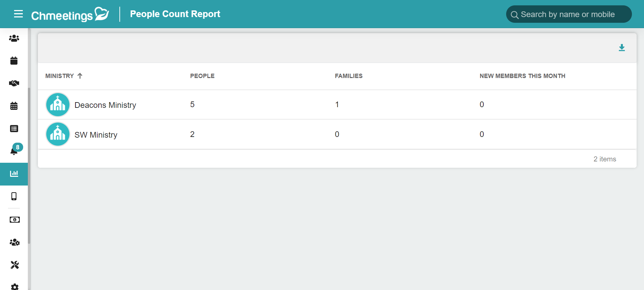Sort by NEW MEMBERS THIS MONTH header
The width and height of the screenshot is (644, 290).
522,76
